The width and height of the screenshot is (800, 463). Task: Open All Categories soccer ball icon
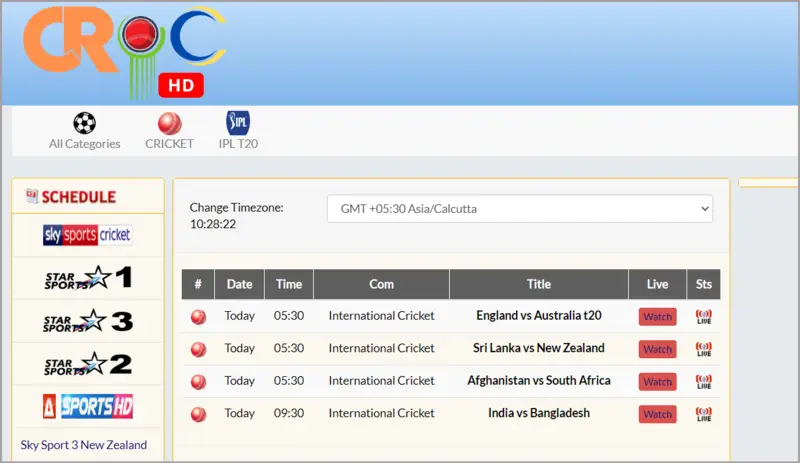coord(85,123)
